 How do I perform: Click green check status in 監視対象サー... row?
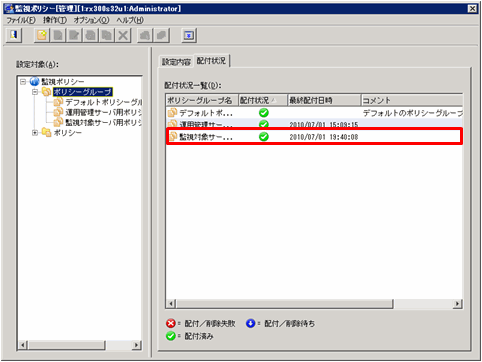(x=264, y=136)
